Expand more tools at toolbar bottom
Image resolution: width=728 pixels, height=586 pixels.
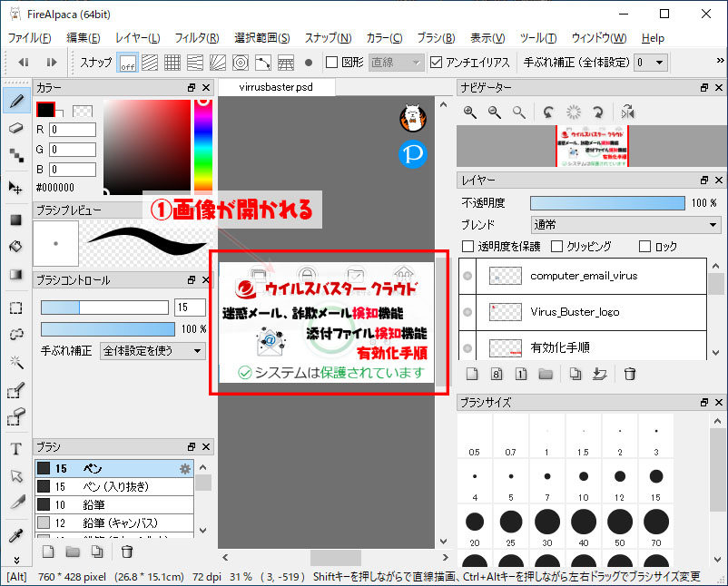point(16,560)
